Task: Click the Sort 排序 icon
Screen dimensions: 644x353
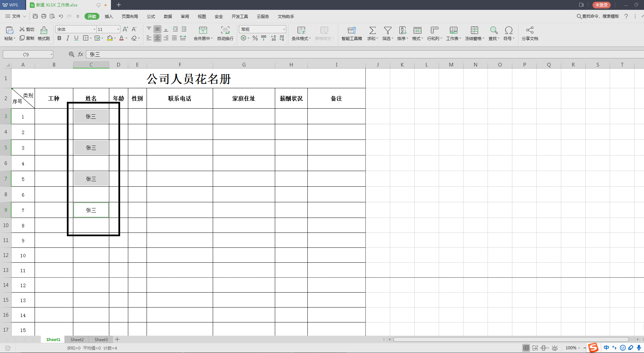Action: click(x=402, y=30)
